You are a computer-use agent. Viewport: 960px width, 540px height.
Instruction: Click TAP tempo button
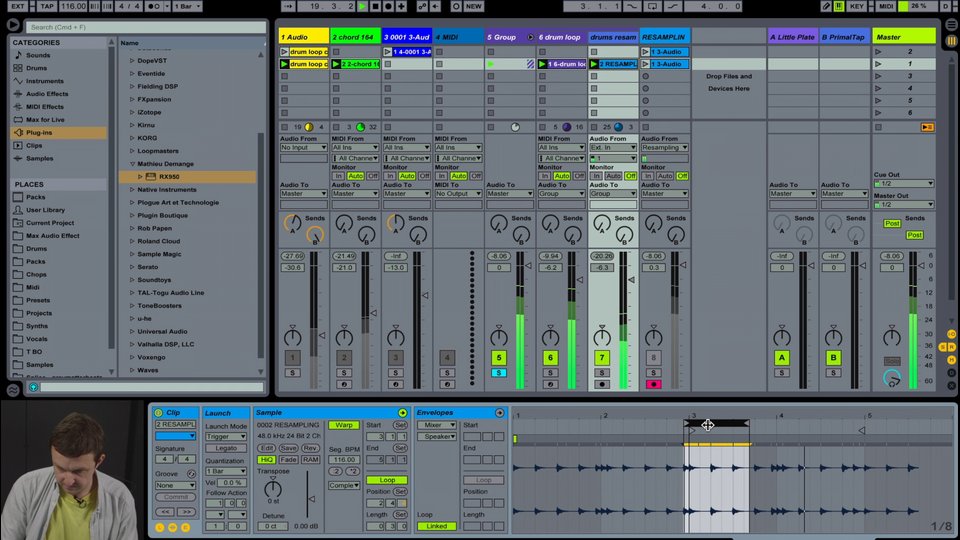click(x=47, y=6)
